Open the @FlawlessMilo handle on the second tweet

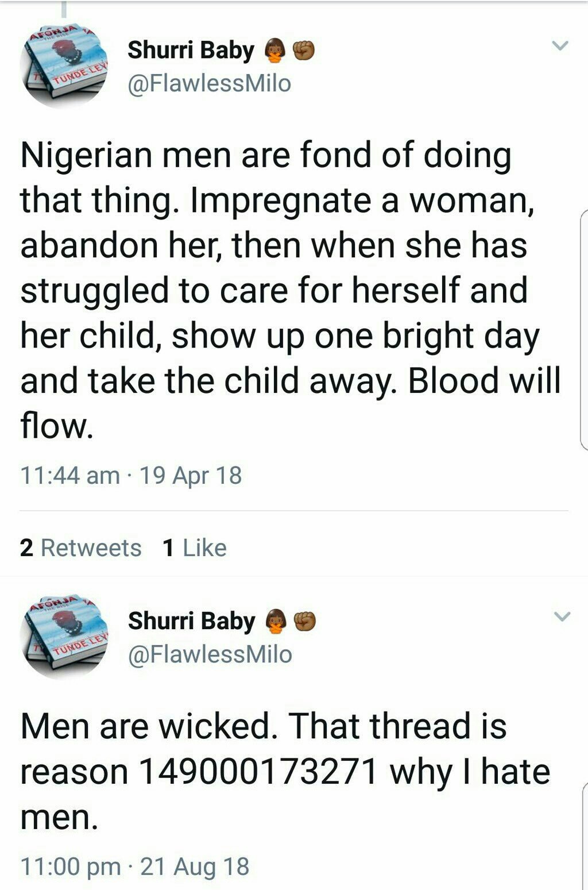(210, 654)
